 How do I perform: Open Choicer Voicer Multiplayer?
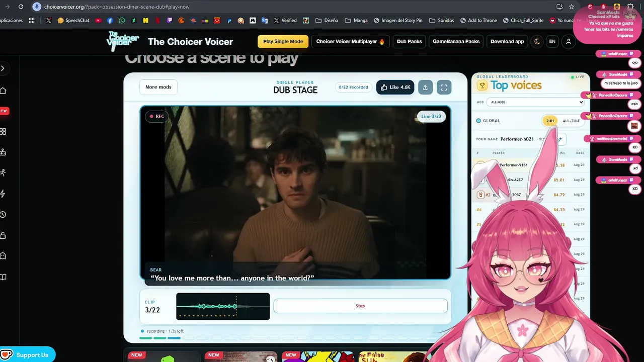(350, 41)
